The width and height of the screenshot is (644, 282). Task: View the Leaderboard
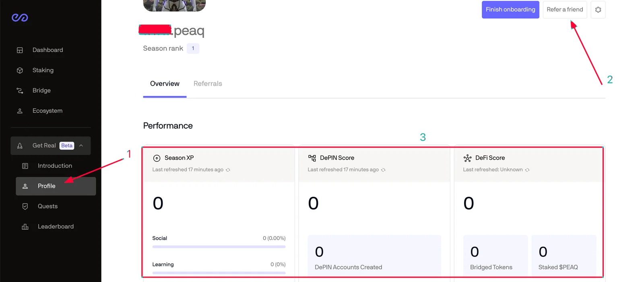coord(56,226)
